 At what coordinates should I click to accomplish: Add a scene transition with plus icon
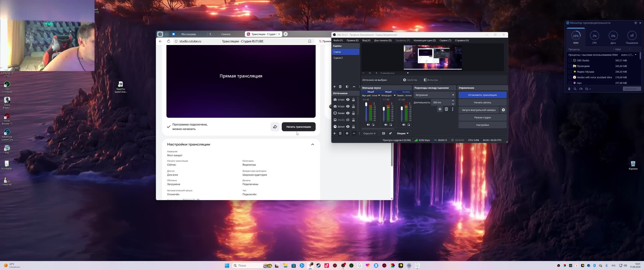[440, 109]
